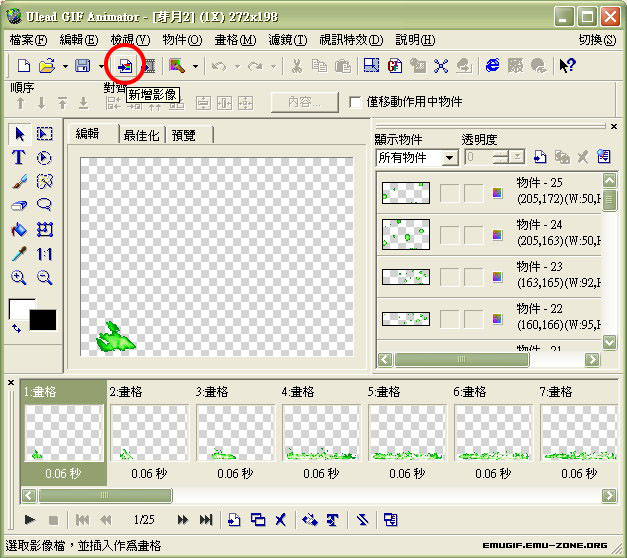Click the delete frame X icon
Viewport: 627px width, 558px height.
click(281, 520)
